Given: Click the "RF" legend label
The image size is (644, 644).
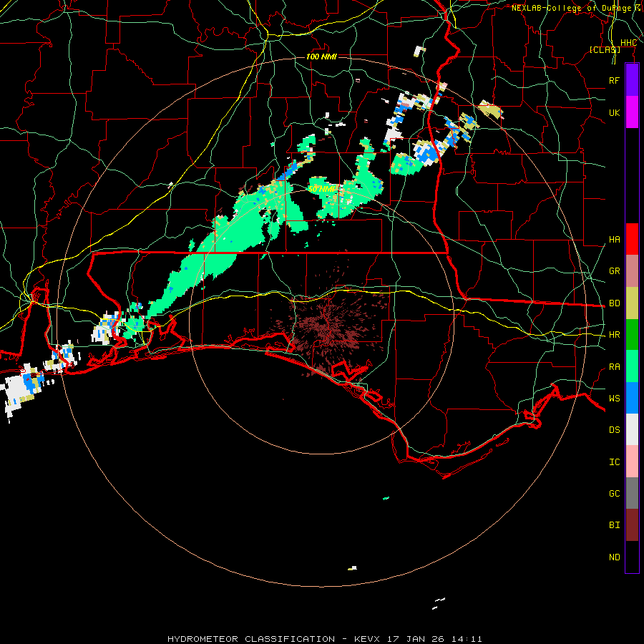Looking at the screenshot, I should [x=615, y=80].
